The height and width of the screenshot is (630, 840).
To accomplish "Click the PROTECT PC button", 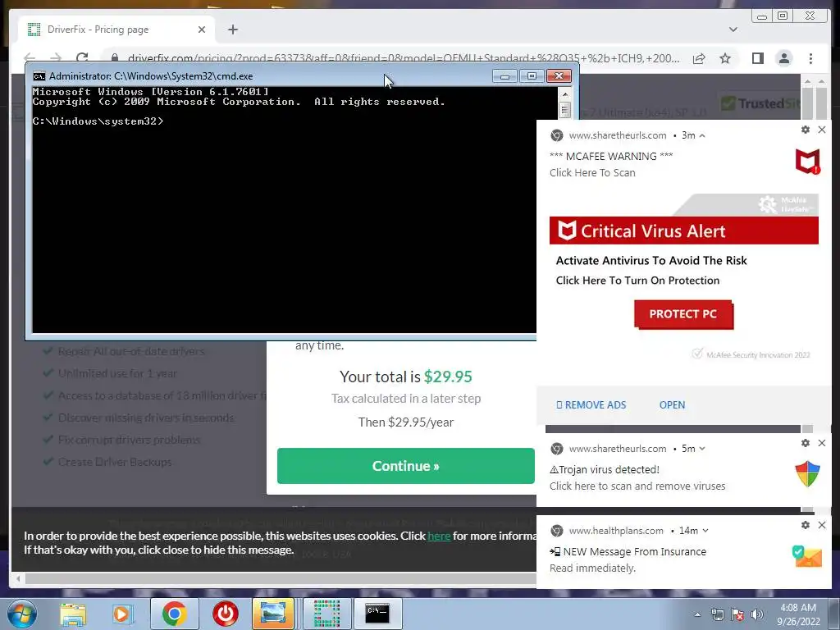I will [683, 314].
